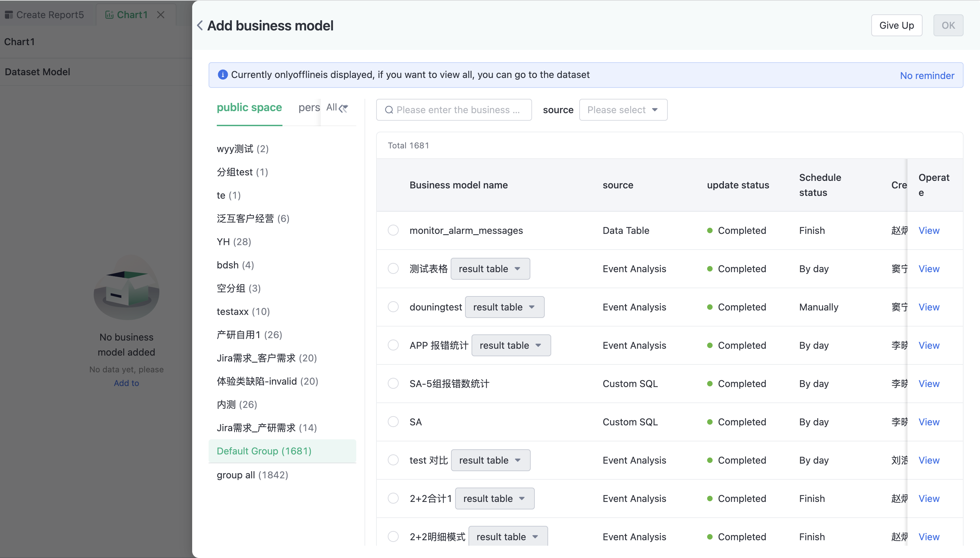Switch to the personal space tab
The image size is (980, 558).
(x=308, y=107)
